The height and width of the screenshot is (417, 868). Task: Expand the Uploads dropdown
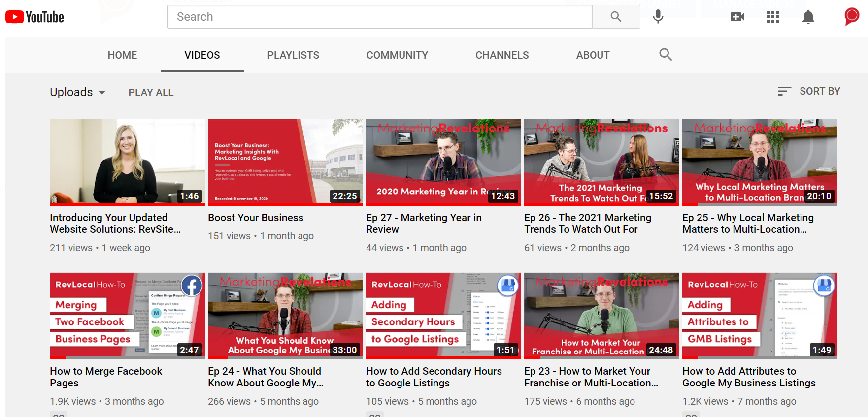click(78, 92)
